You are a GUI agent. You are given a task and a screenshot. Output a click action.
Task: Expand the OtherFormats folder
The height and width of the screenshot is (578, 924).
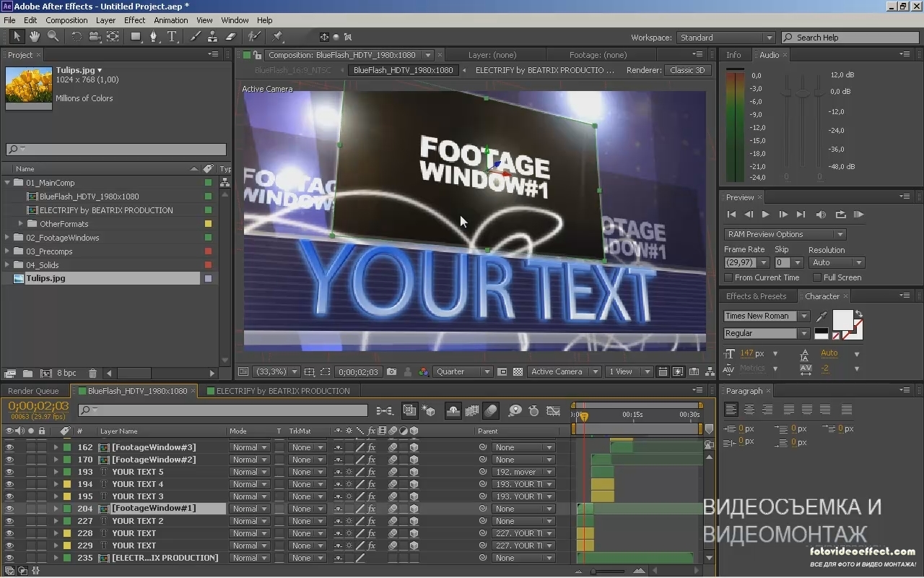[22, 224]
